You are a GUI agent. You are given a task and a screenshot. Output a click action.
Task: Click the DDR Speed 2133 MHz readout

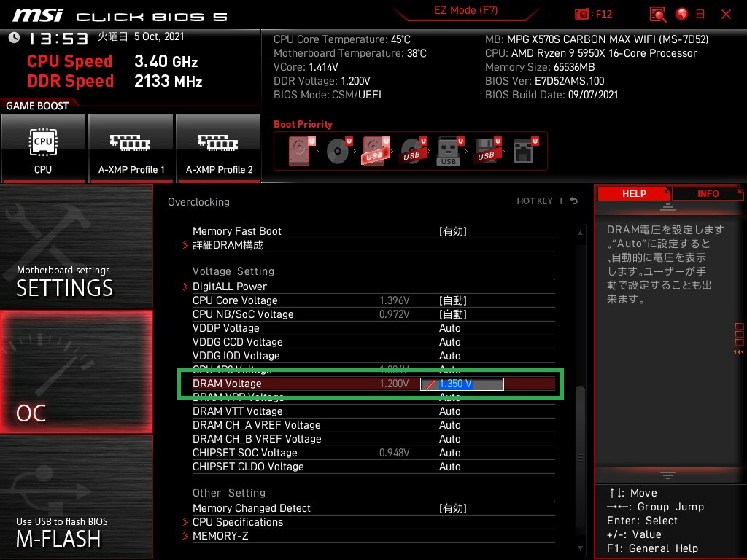[x=115, y=81]
